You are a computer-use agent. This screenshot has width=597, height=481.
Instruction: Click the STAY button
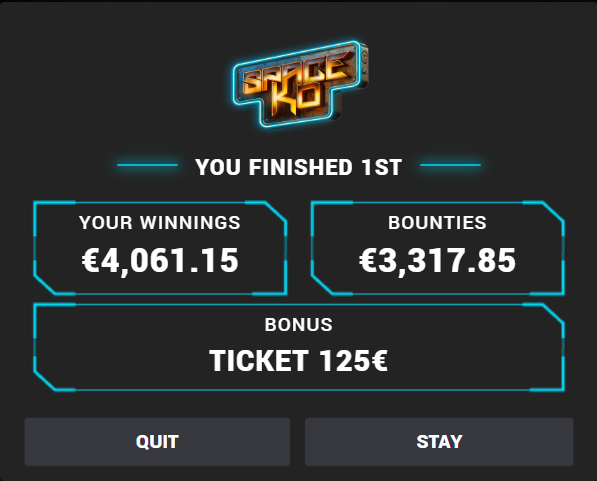click(439, 442)
